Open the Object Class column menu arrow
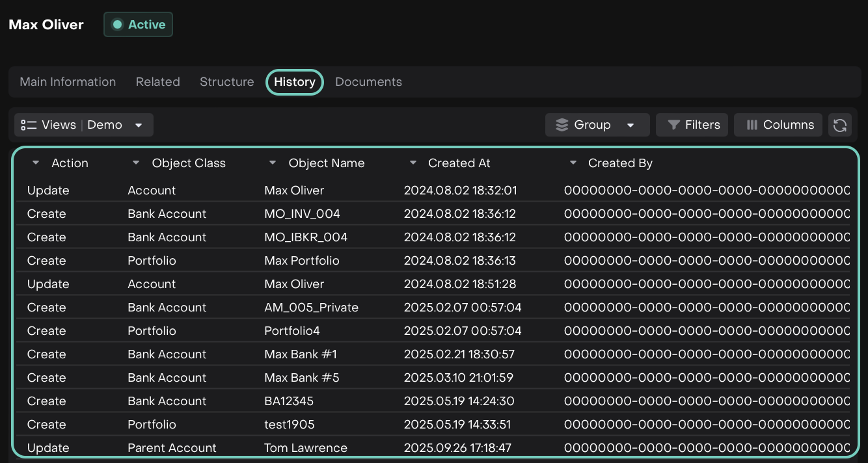868x463 pixels. 136,163
